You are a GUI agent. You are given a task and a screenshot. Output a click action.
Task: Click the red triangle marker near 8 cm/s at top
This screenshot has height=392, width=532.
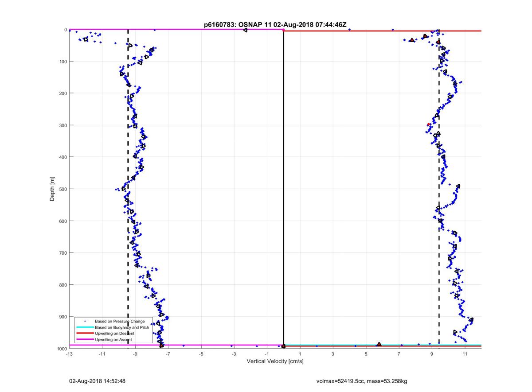[412, 40]
